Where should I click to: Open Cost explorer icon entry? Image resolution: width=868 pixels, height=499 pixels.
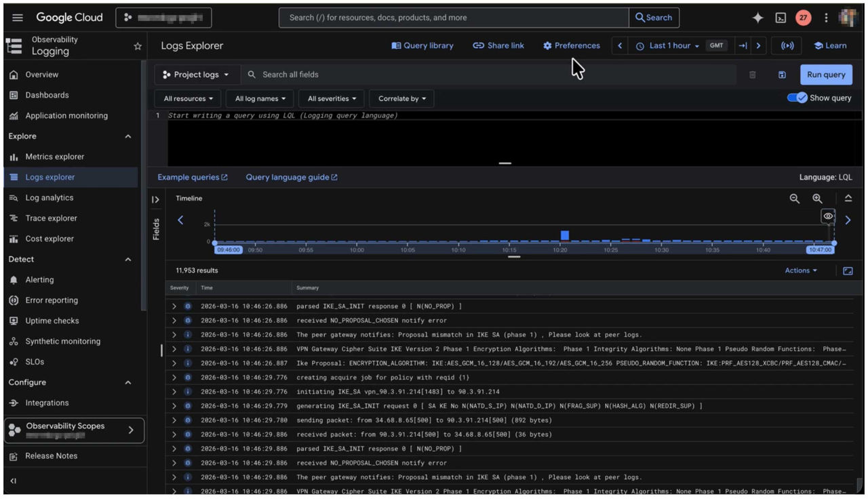[70, 239]
